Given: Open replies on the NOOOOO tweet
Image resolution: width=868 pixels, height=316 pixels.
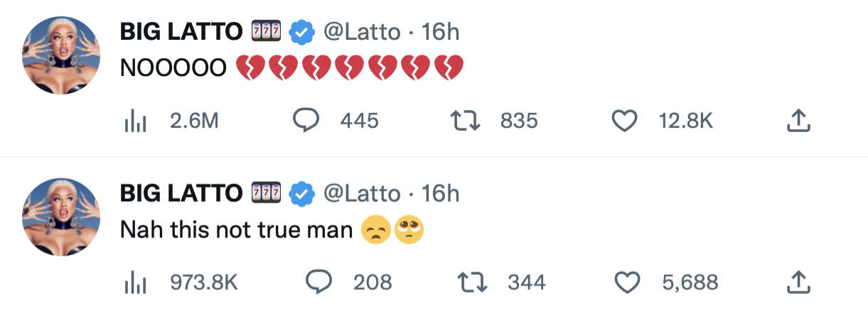Looking at the screenshot, I should click(306, 121).
